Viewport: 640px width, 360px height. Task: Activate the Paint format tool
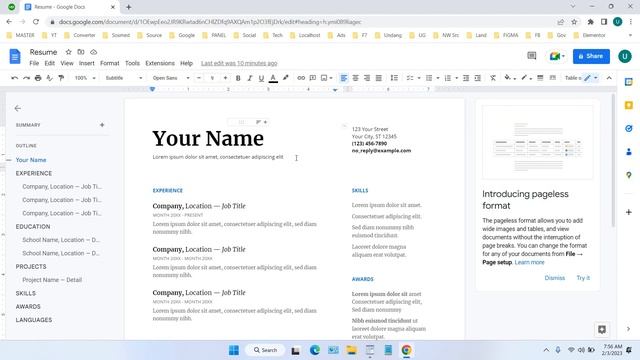[61, 78]
